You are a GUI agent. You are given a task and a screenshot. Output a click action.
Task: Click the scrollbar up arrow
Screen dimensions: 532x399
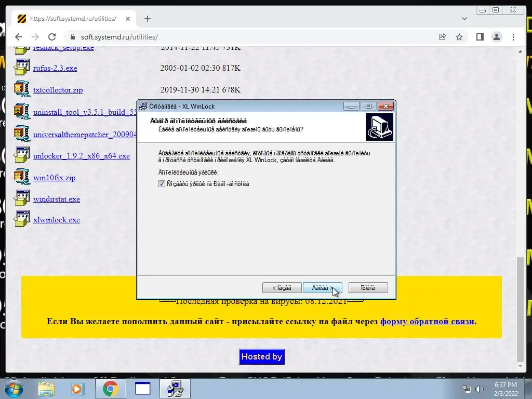coord(520,51)
